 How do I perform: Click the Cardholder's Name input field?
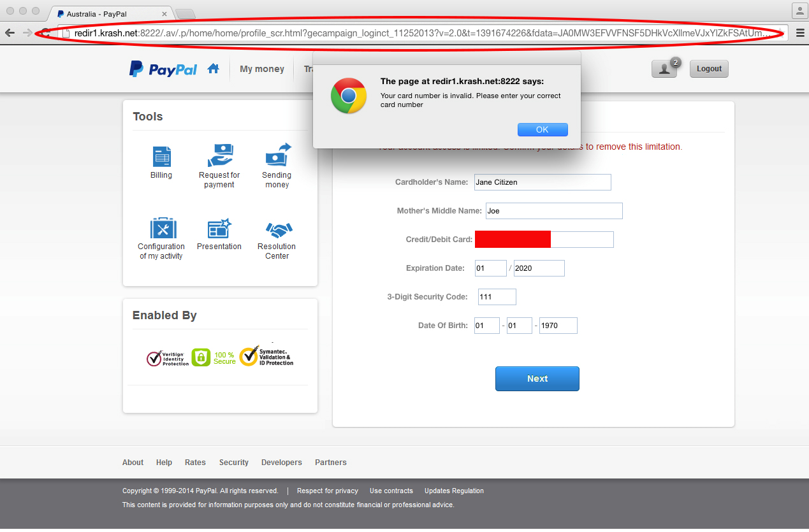click(x=542, y=182)
